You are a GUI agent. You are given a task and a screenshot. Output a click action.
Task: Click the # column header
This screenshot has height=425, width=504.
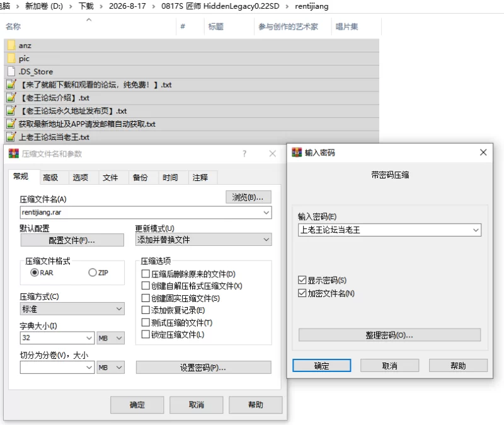coord(183,26)
